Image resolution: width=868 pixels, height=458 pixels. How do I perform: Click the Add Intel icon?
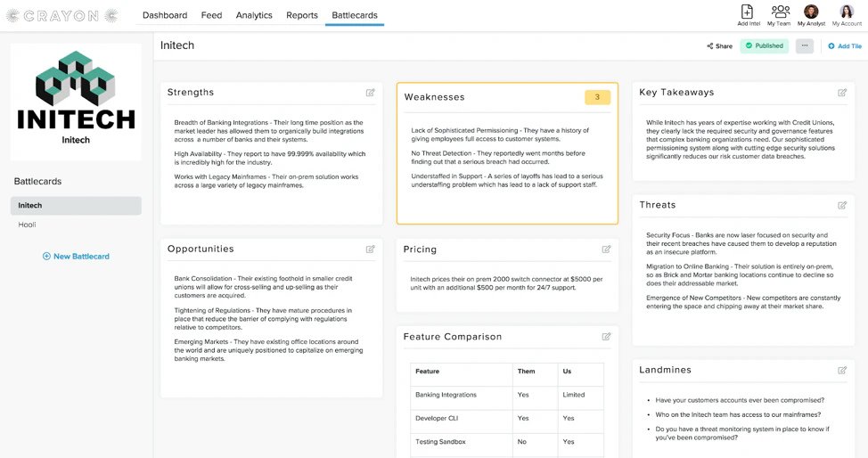(x=748, y=12)
